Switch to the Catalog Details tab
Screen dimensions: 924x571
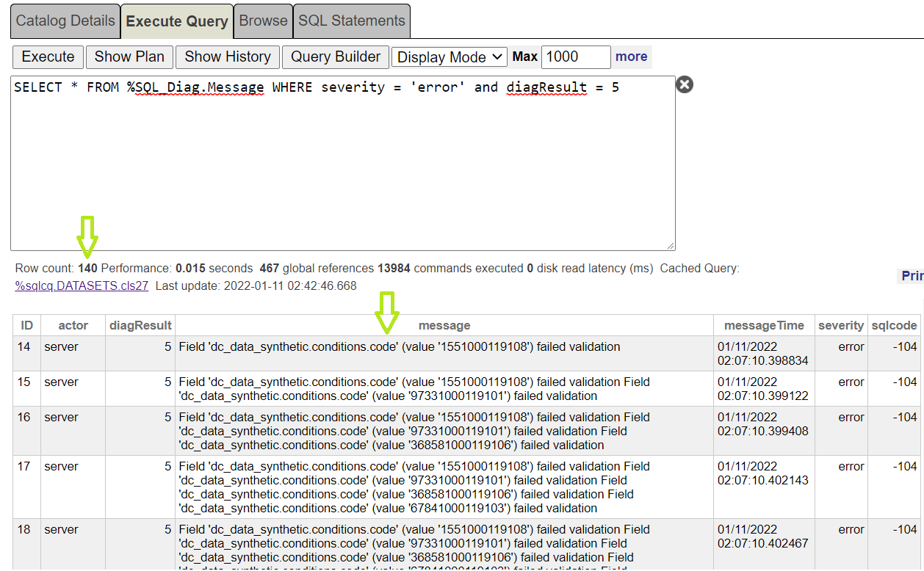[x=65, y=21]
